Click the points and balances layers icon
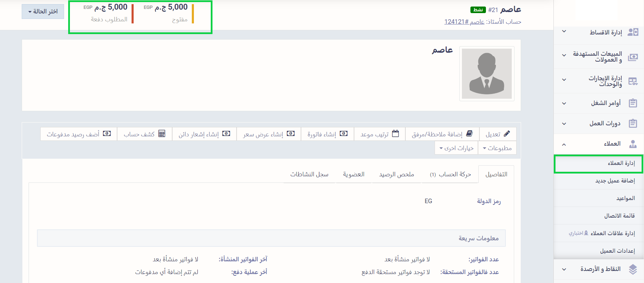Viewport: 644px width, 283px height. [633, 269]
